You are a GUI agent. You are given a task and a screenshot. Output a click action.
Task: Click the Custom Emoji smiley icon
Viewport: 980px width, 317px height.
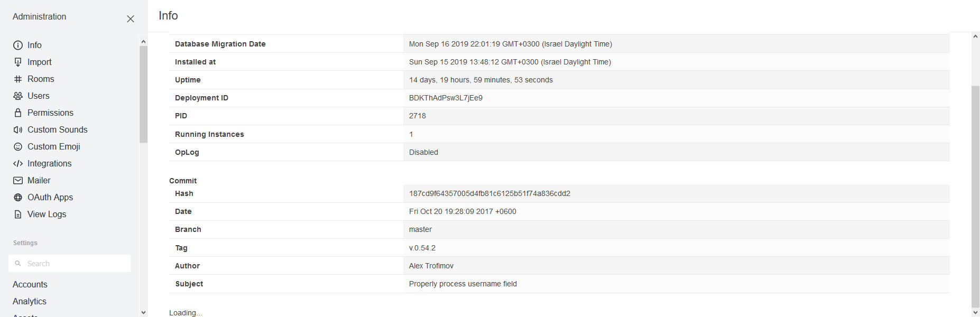click(x=18, y=147)
